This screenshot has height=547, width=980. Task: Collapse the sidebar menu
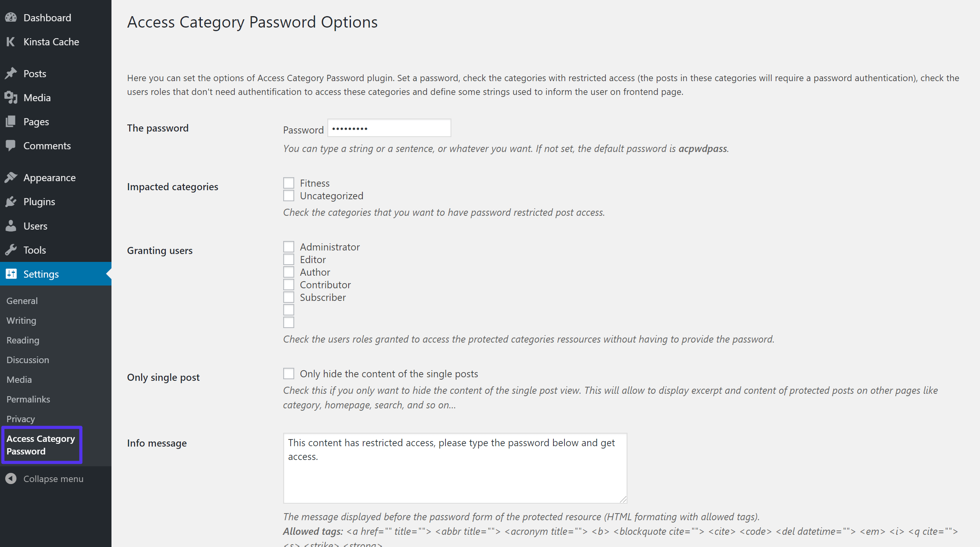[53, 478]
